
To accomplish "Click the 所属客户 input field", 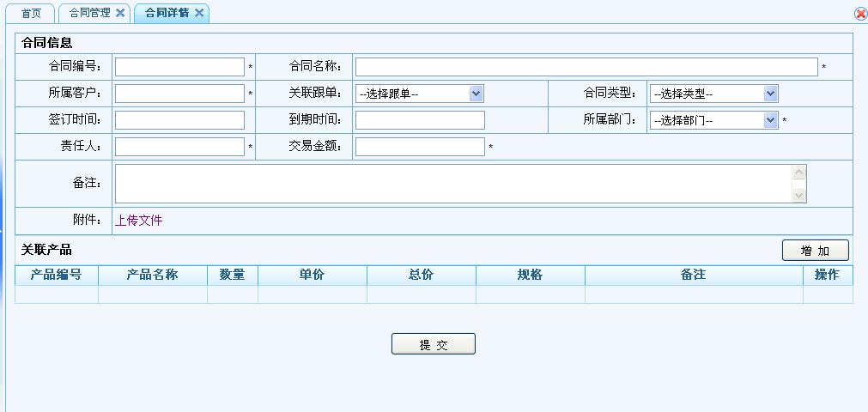I will coord(179,94).
